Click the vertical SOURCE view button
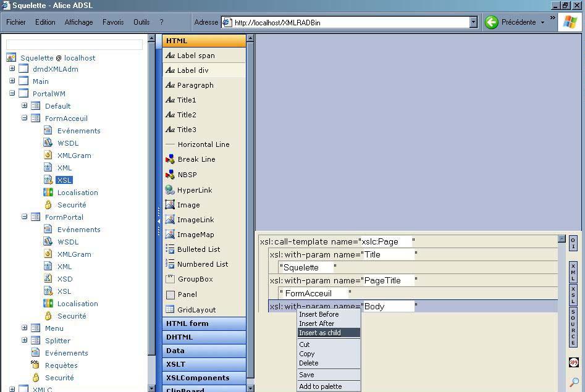 573,327
